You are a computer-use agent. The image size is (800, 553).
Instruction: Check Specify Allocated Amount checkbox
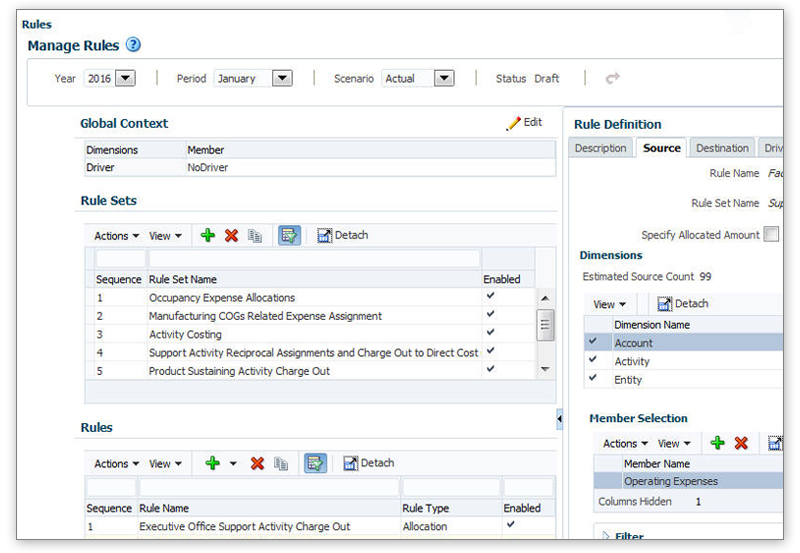click(770, 235)
